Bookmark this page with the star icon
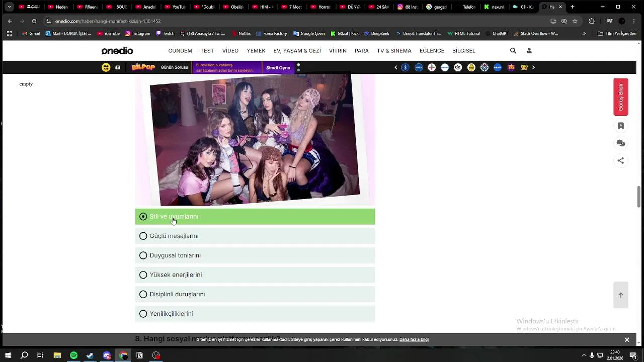 point(575,21)
